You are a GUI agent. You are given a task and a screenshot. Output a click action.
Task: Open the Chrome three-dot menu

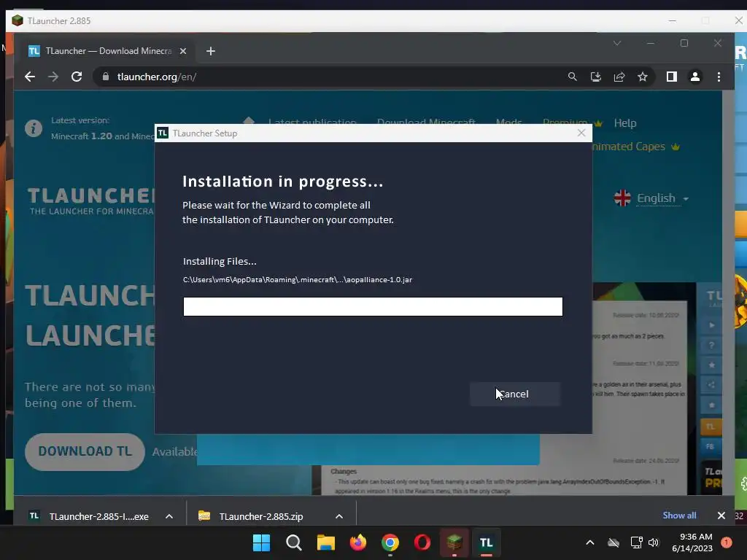[x=719, y=77]
